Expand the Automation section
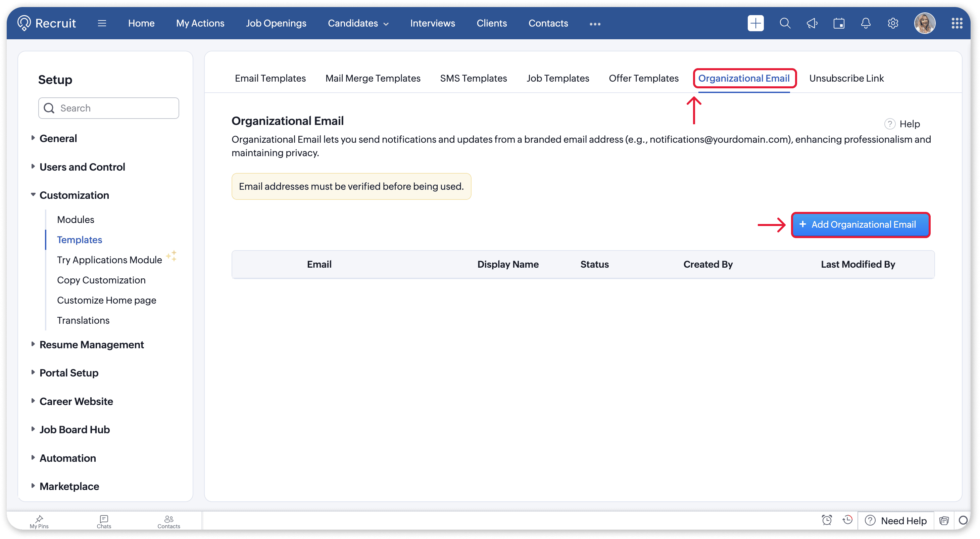 [68, 458]
